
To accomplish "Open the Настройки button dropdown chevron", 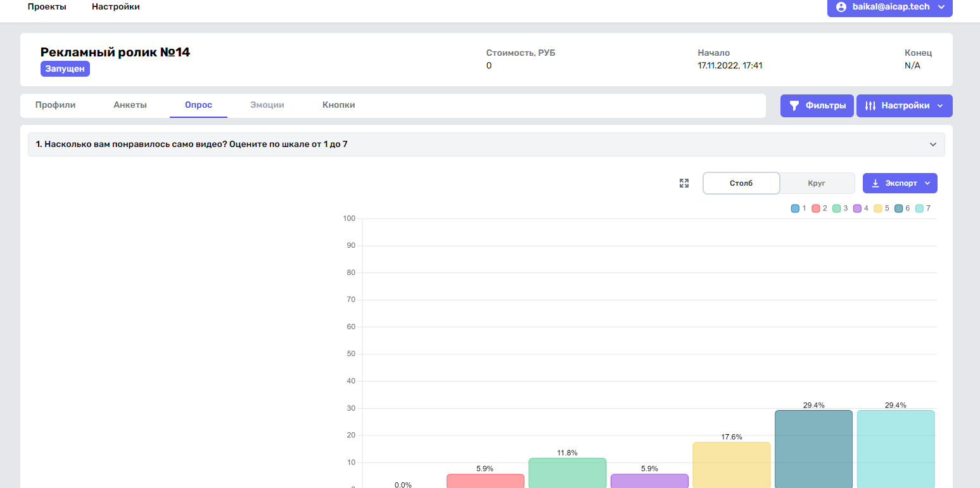I will click(x=940, y=106).
